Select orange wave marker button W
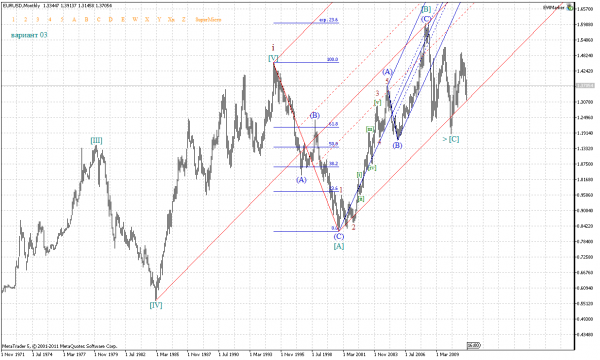 point(135,20)
